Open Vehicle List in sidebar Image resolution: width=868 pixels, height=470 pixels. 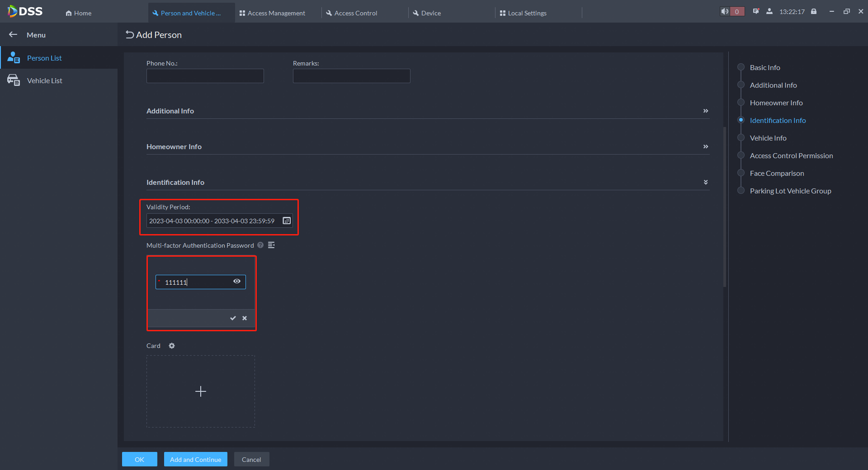pos(59,80)
